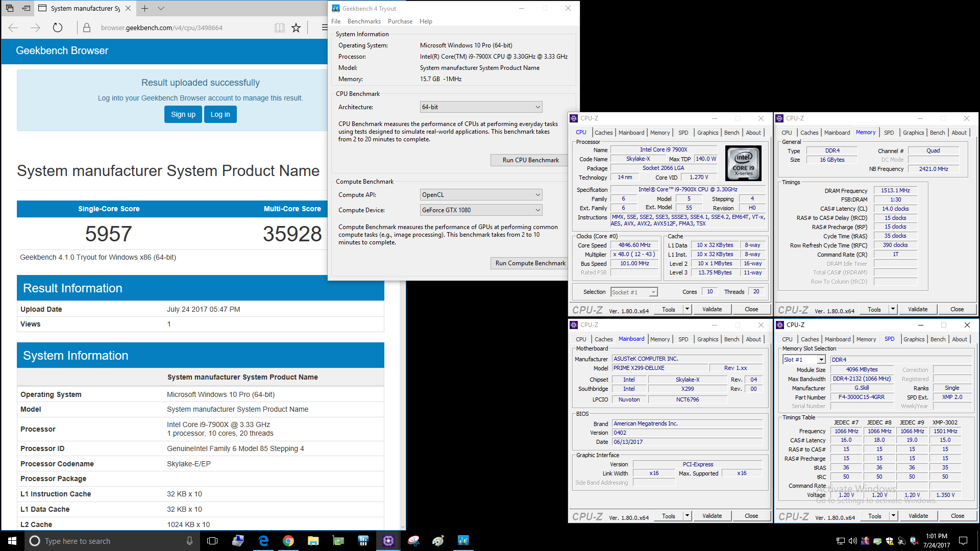980x551 pixels.
Task: Open Paint from taskbar
Action: tap(438, 541)
